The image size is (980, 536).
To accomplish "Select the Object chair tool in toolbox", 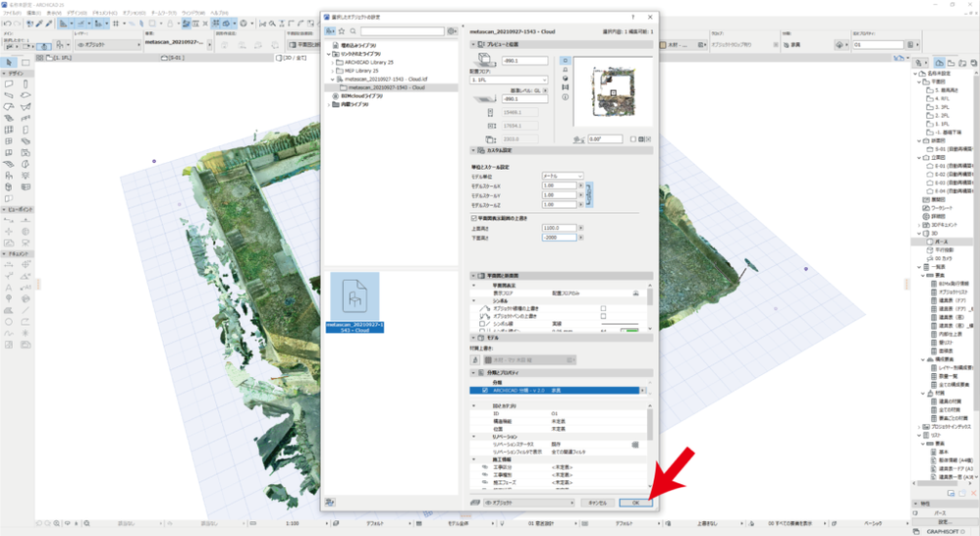I will pyautogui.click(x=9, y=176).
